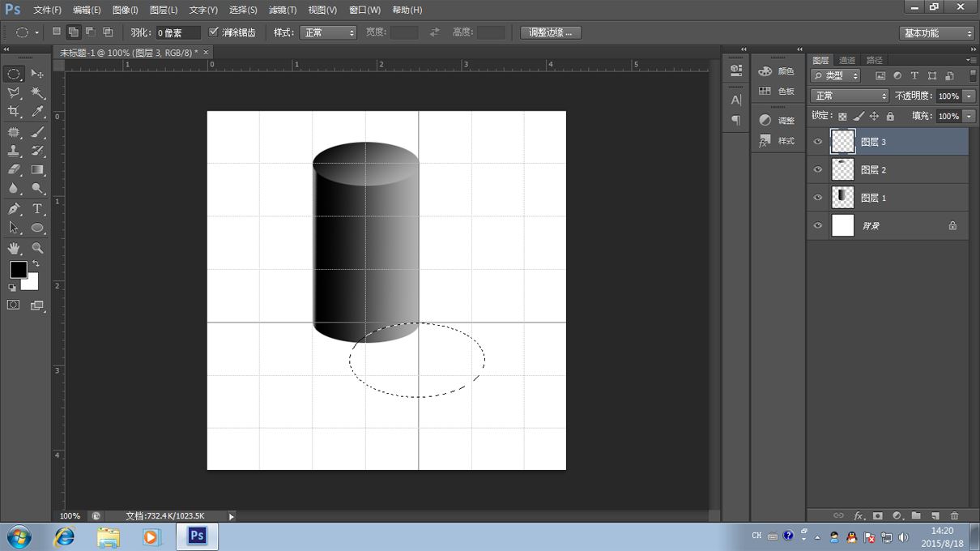Click the delete layer trash icon
The height and width of the screenshot is (551, 980).
[954, 515]
